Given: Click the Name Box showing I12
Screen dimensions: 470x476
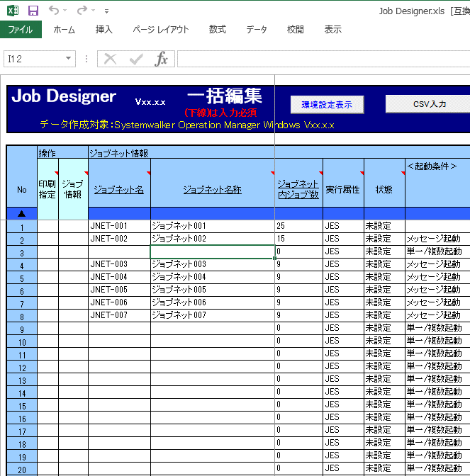Looking at the screenshot, I should tap(33, 59).
